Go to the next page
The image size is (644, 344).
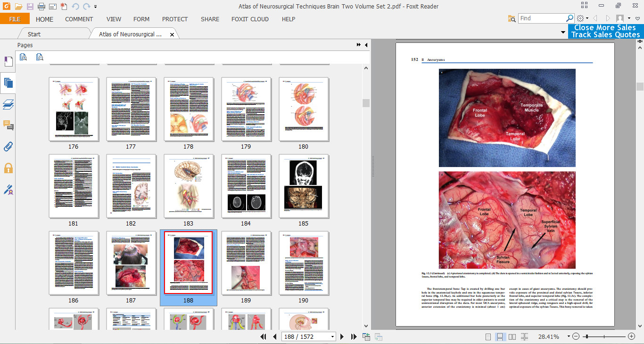pos(343,336)
